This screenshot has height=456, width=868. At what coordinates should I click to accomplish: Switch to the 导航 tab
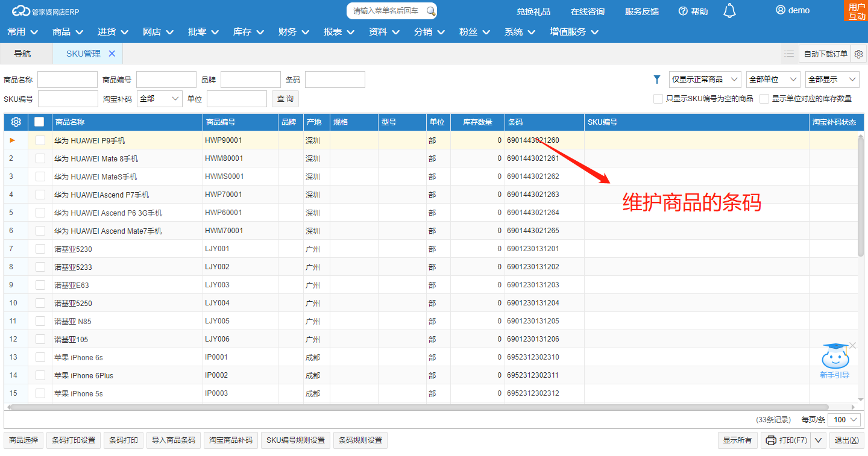pyautogui.click(x=22, y=54)
